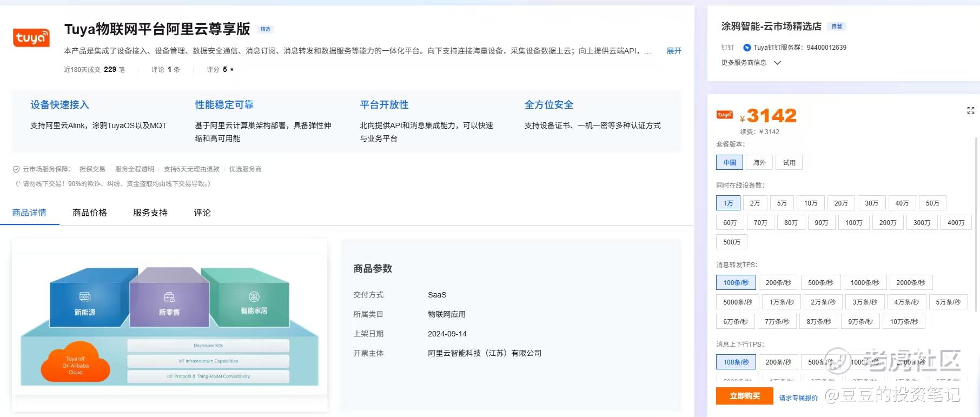
Task: Click 近180天成交 229 笔 text
Action: [x=94, y=70]
